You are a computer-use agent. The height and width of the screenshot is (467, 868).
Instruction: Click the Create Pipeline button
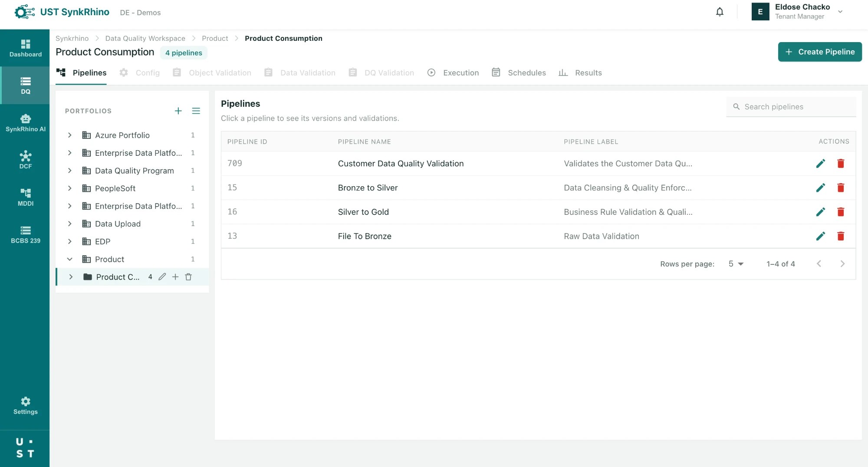820,52
